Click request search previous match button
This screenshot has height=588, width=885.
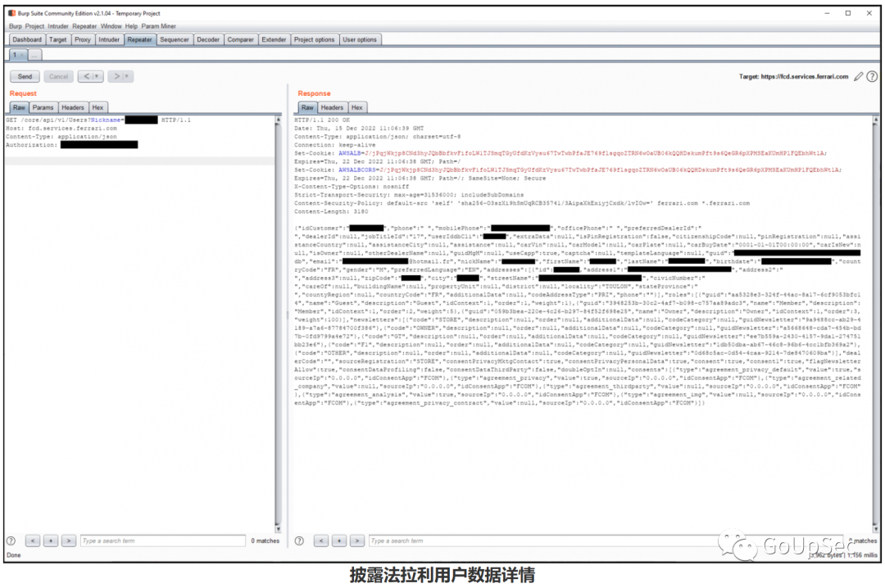(x=33, y=541)
